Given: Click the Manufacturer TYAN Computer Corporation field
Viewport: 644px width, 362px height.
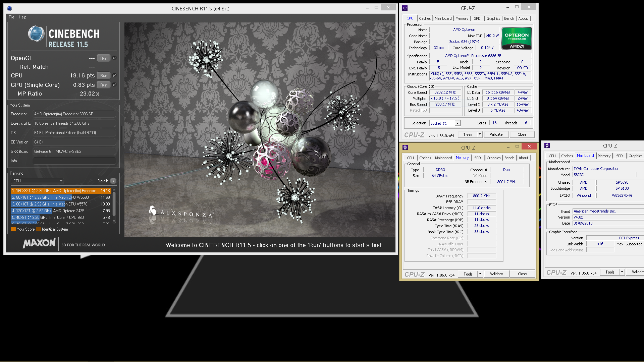Looking at the screenshot, I should click(608, 169).
